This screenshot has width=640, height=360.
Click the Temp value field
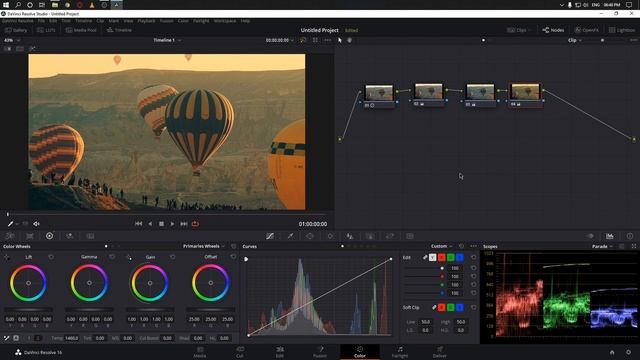coord(71,338)
